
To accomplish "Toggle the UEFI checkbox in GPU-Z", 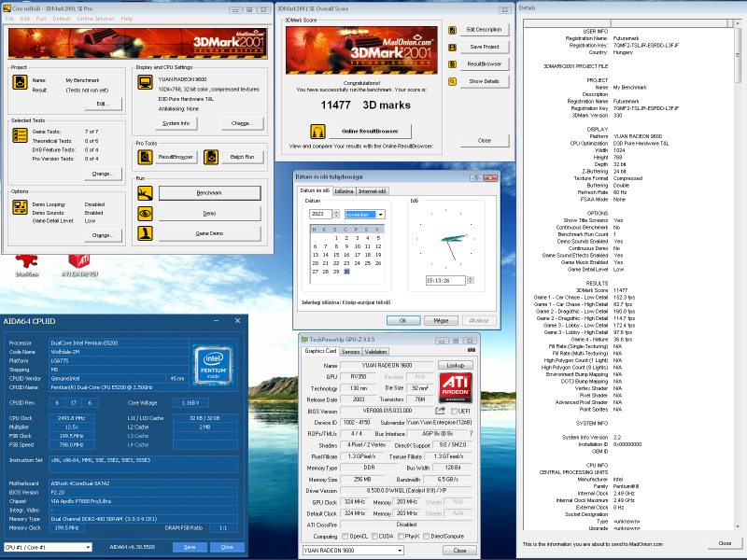I will [x=454, y=411].
